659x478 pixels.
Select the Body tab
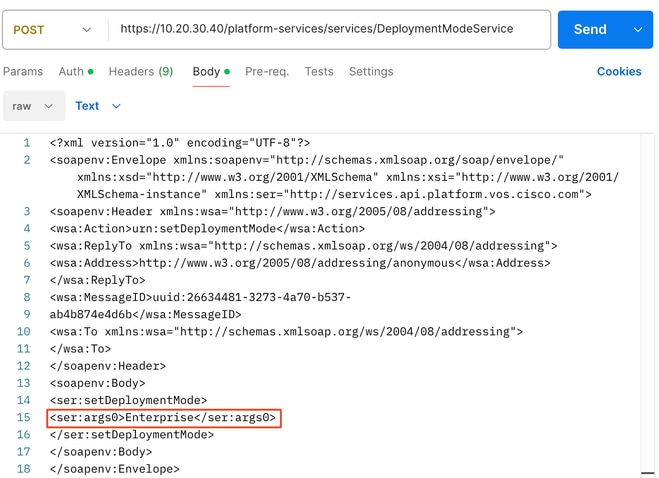click(x=211, y=72)
